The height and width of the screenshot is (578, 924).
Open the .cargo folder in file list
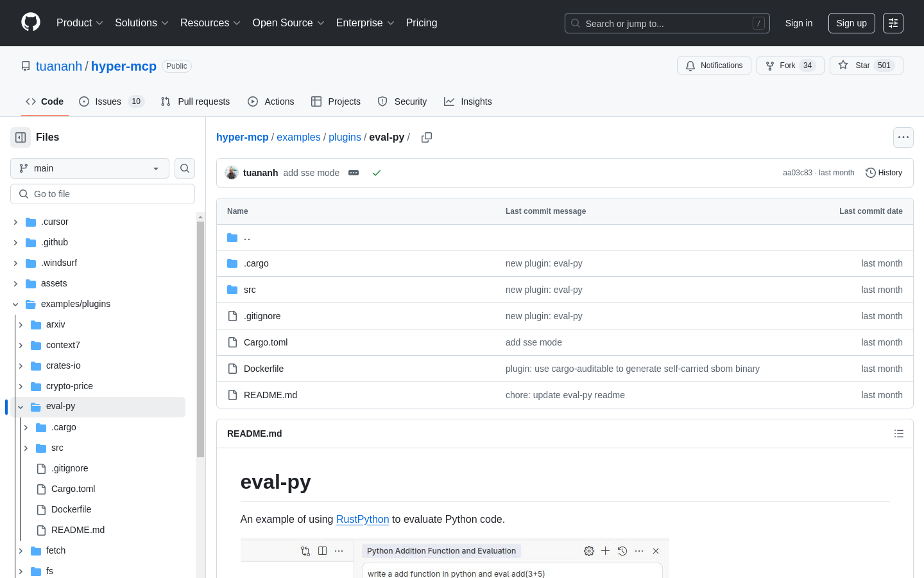[256, 263]
